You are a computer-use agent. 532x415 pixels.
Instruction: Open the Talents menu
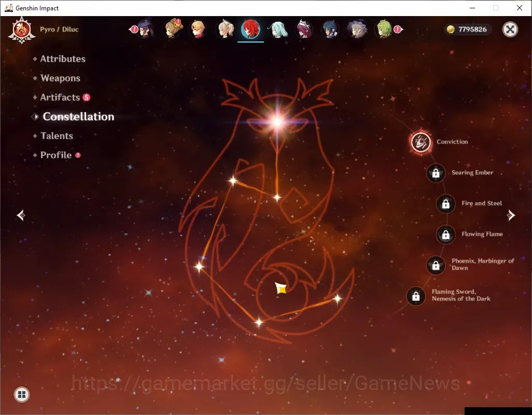[x=57, y=136]
